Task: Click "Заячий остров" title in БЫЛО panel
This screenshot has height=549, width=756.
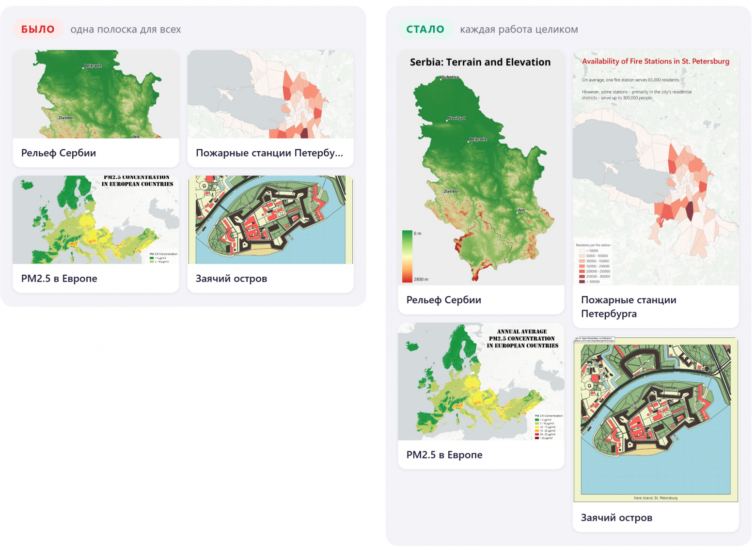Action: pos(231,279)
